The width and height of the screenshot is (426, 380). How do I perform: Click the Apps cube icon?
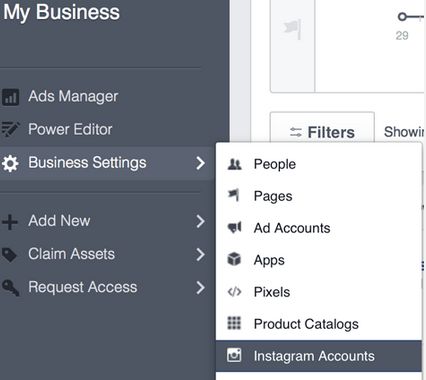pos(234,259)
